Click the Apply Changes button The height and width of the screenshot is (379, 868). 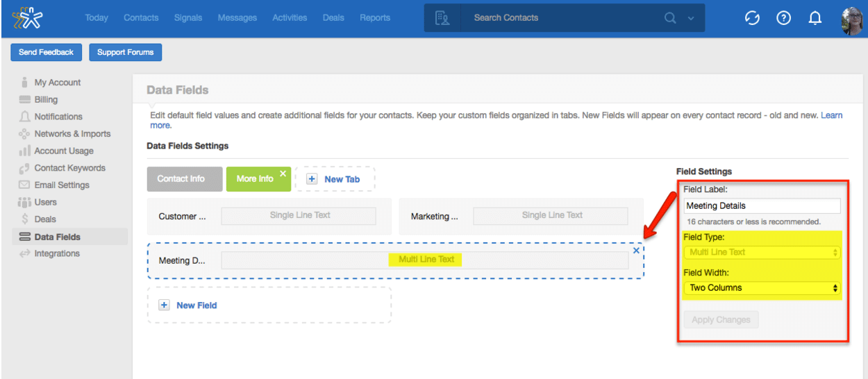721,320
